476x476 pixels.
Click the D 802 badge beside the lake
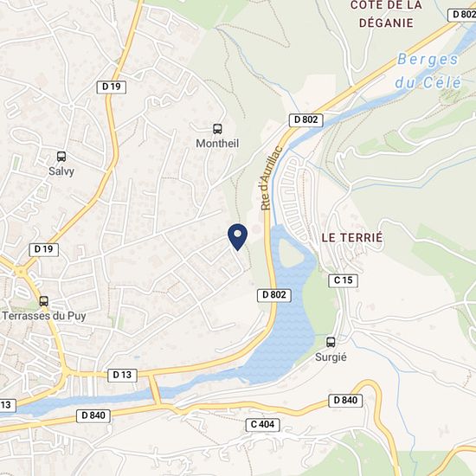click(274, 295)
